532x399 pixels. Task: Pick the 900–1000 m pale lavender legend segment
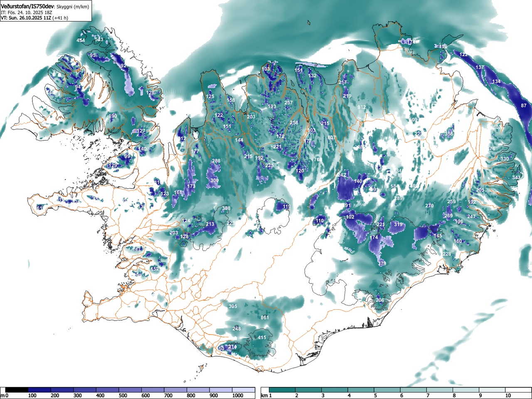click(x=221, y=390)
